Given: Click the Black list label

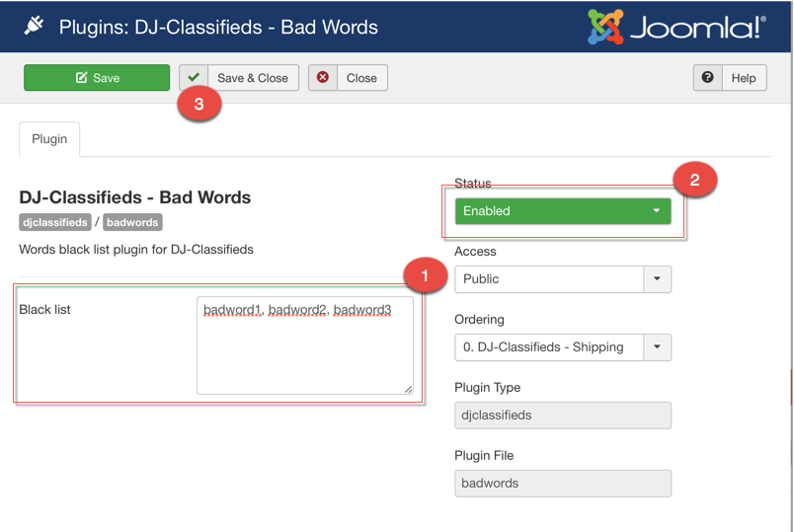Looking at the screenshot, I should click(x=44, y=310).
